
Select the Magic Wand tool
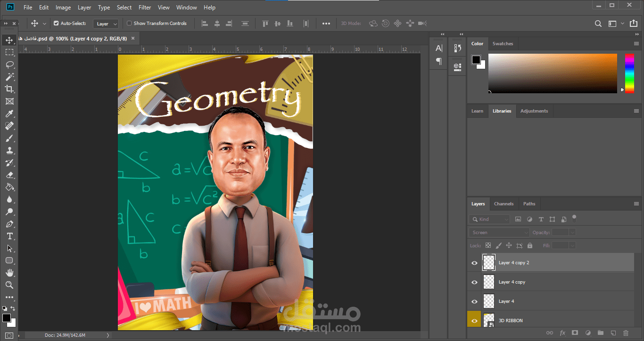point(9,77)
